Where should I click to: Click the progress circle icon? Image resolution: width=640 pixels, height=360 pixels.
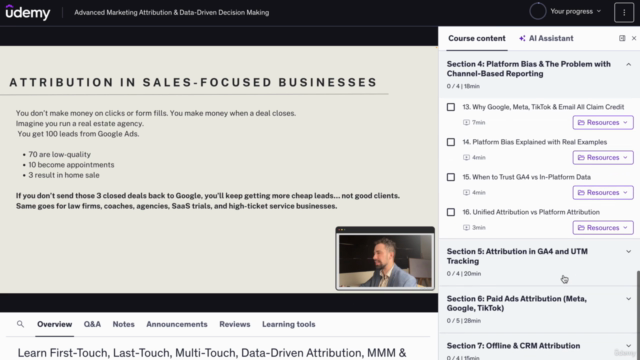point(538,11)
